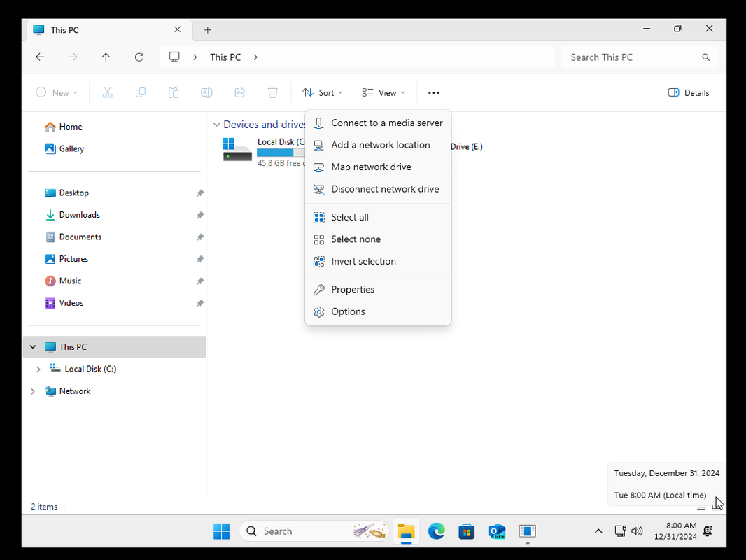
Task: Open the New dropdown
Action: pyautogui.click(x=57, y=93)
